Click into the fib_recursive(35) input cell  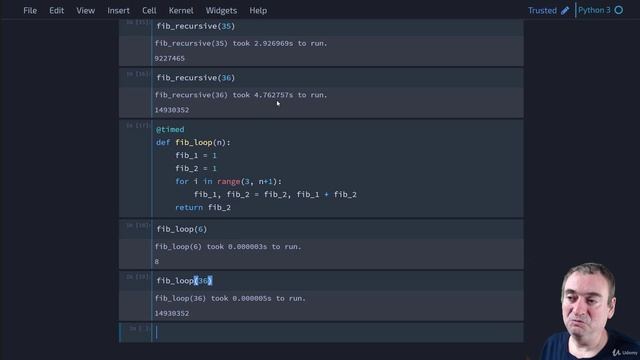338,27
